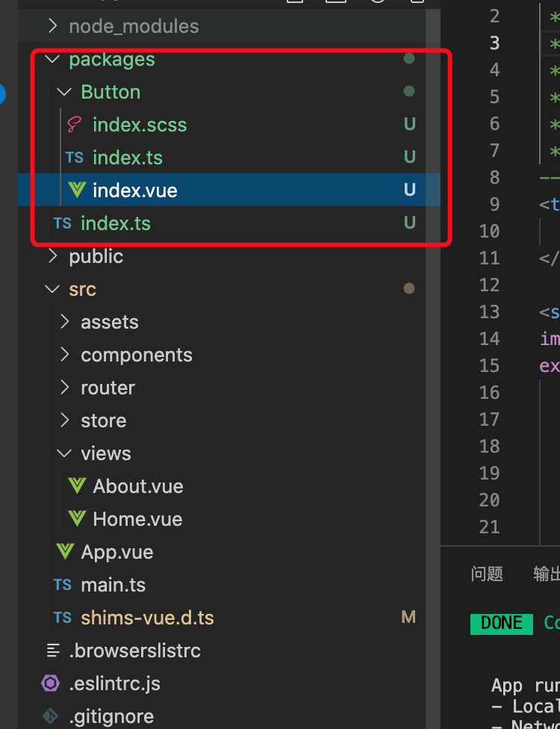Collapse the src folder chevron
Image resolution: width=560 pixels, height=729 pixels.
(52, 289)
